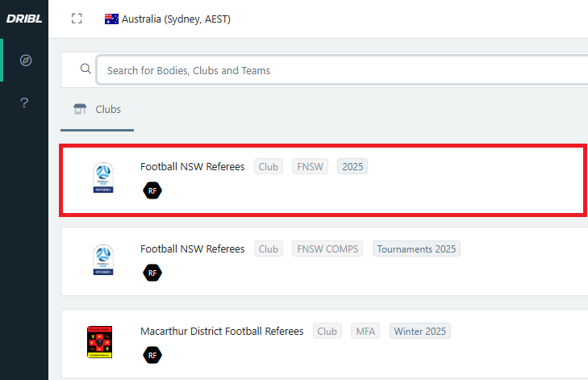Click the FNSW COMPS tag
588x380 pixels.
[327, 249]
